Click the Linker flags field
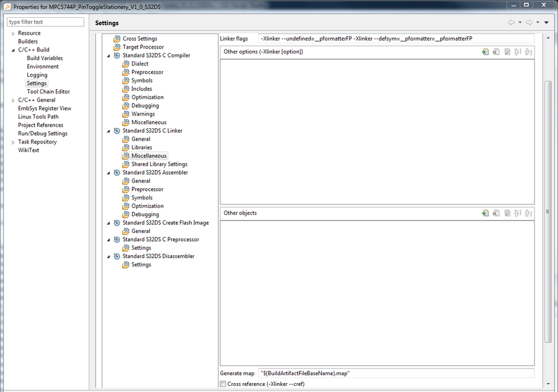Image resolution: width=558 pixels, height=392 pixels. click(x=396, y=39)
